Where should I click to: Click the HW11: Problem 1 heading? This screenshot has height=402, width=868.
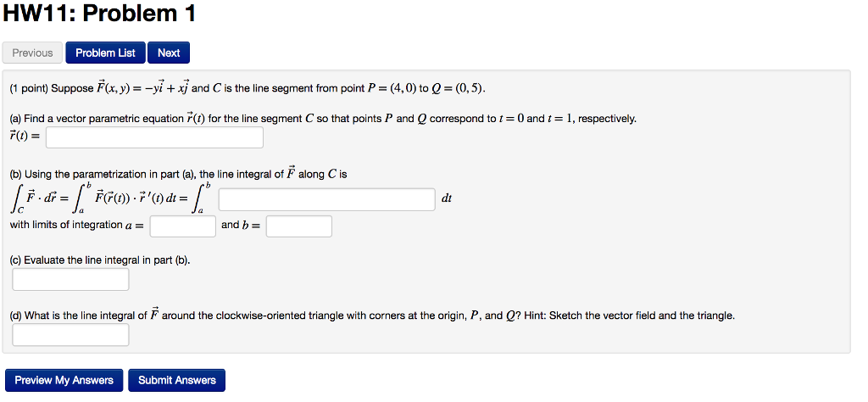[100, 14]
